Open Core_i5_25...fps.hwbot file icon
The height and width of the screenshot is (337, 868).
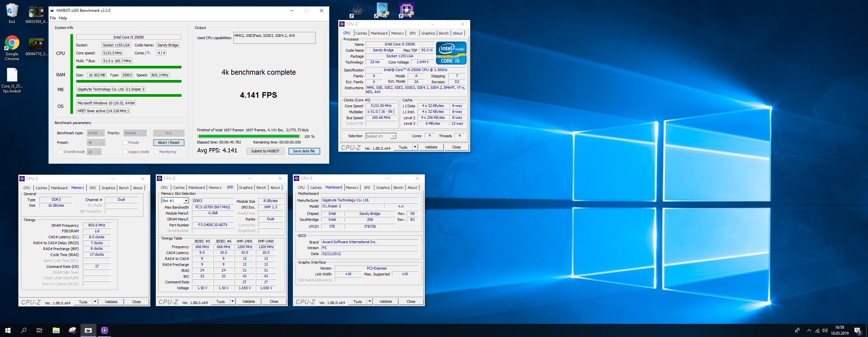[12, 81]
